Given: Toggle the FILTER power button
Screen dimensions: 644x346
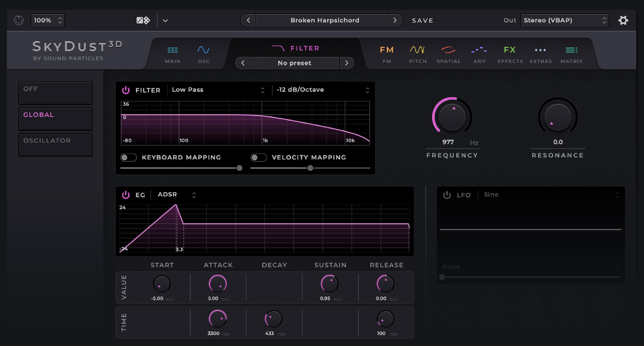Looking at the screenshot, I should coord(126,90).
